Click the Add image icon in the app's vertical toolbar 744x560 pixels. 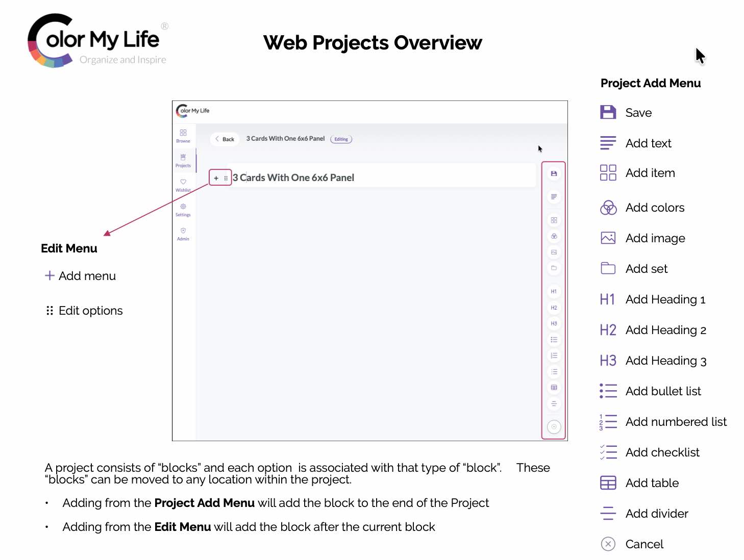pyautogui.click(x=554, y=252)
